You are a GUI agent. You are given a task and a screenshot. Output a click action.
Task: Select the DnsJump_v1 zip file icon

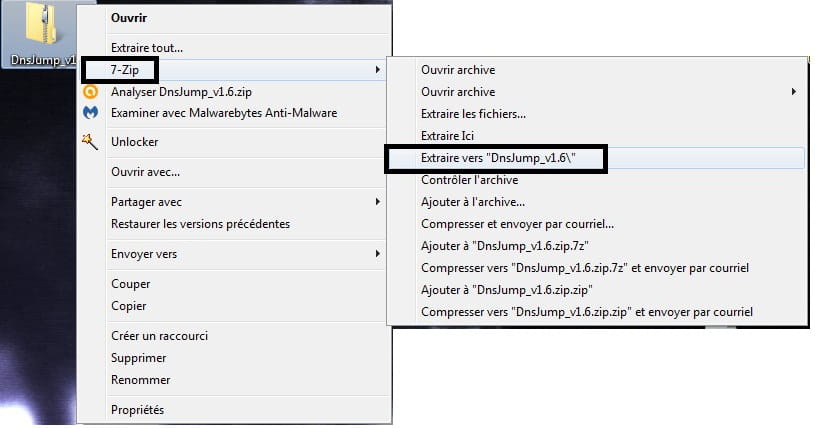42,24
